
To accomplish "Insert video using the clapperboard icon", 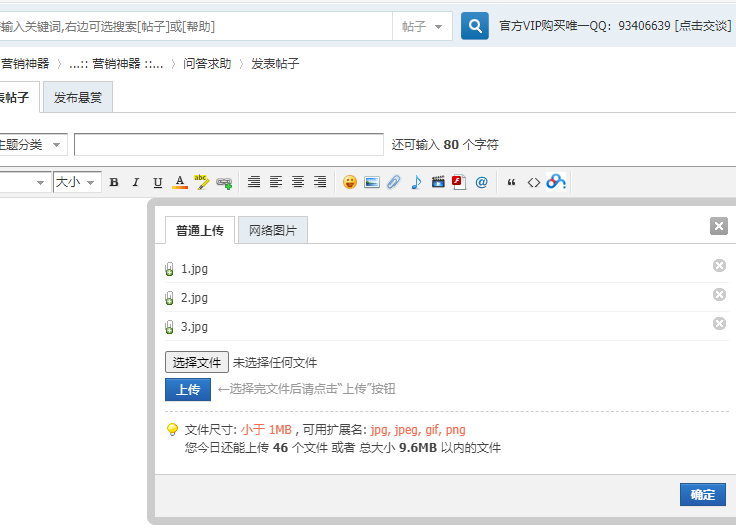I will coord(438,182).
